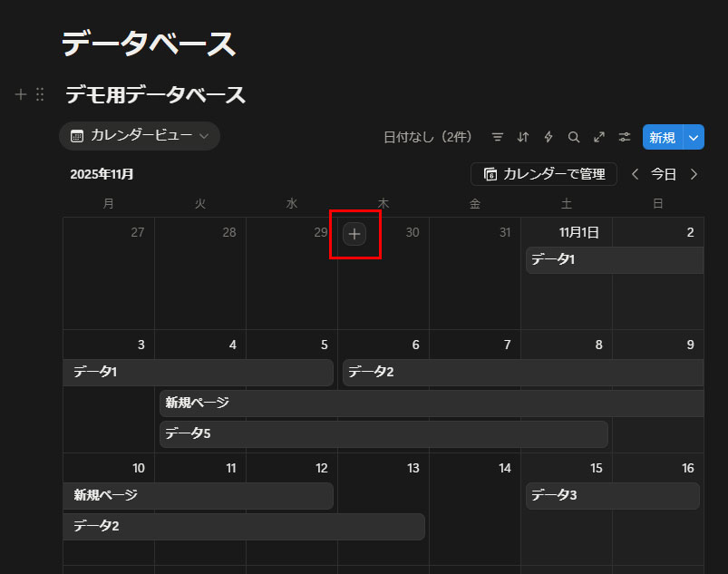Jump to today with 今日 button
Viewport: 728px width, 574px height.
coord(665,174)
